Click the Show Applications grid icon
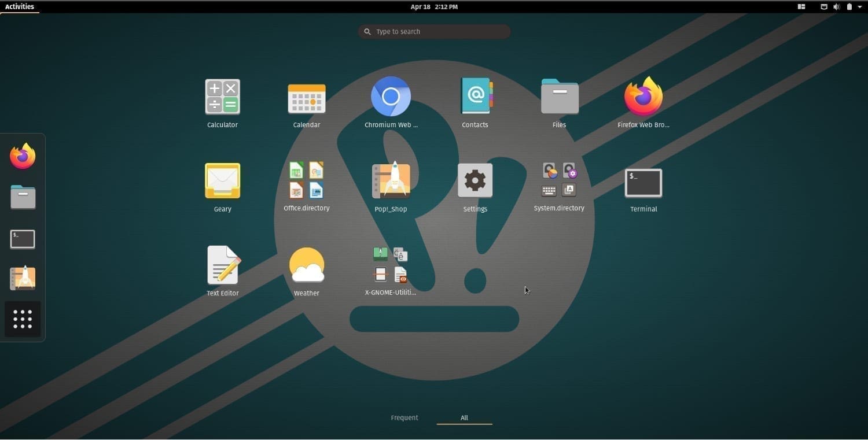The height and width of the screenshot is (440, 868). tap(22, 319)
